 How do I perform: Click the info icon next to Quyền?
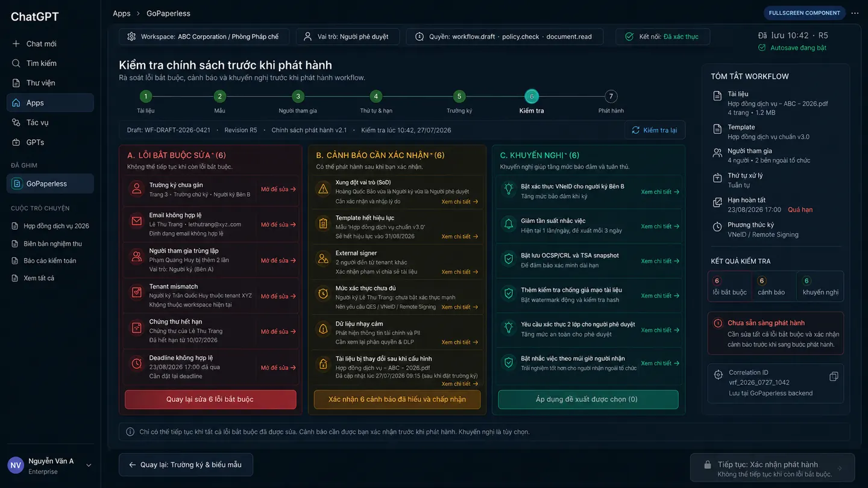(420, 37)
